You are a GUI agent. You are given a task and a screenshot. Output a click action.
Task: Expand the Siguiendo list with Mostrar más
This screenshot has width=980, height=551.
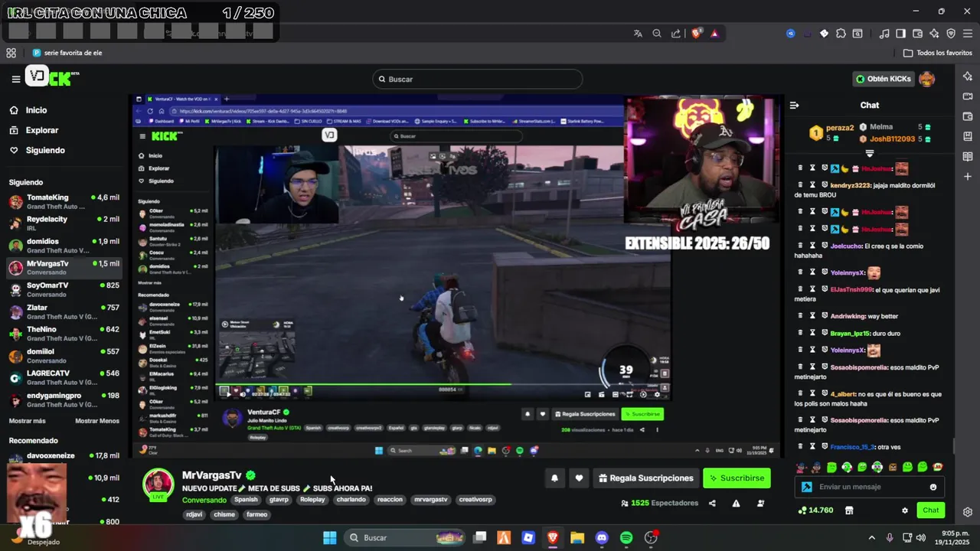[x=27, y=421]
